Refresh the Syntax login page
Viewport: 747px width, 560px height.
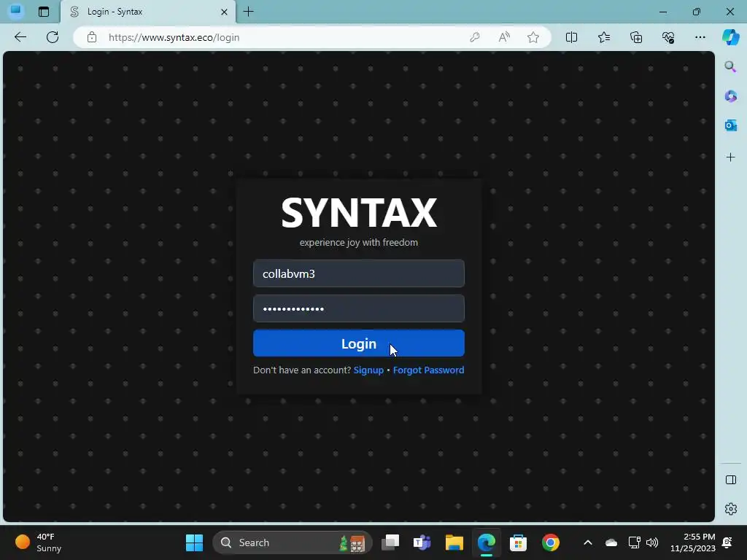[x=53, y=37]
